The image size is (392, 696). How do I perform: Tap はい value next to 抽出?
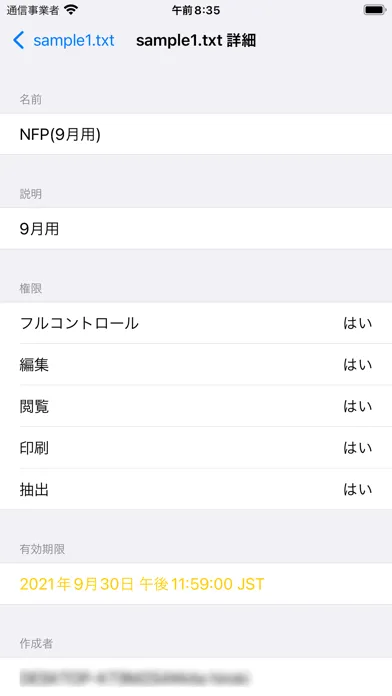[x=357, y=489]
